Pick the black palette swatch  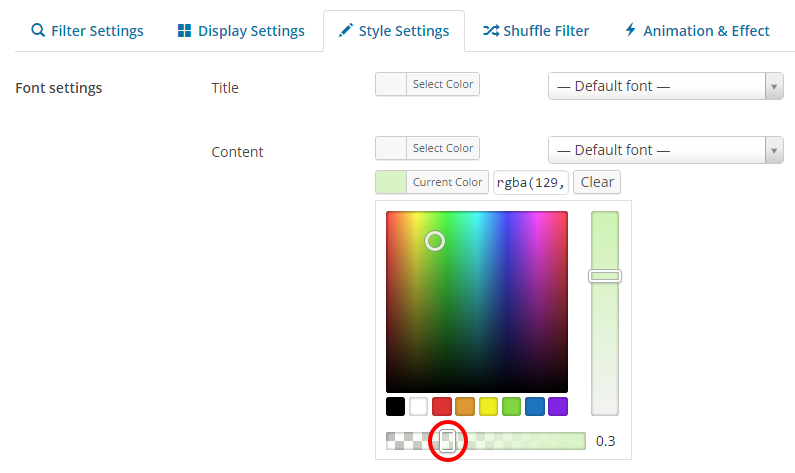tap(395, 407)
